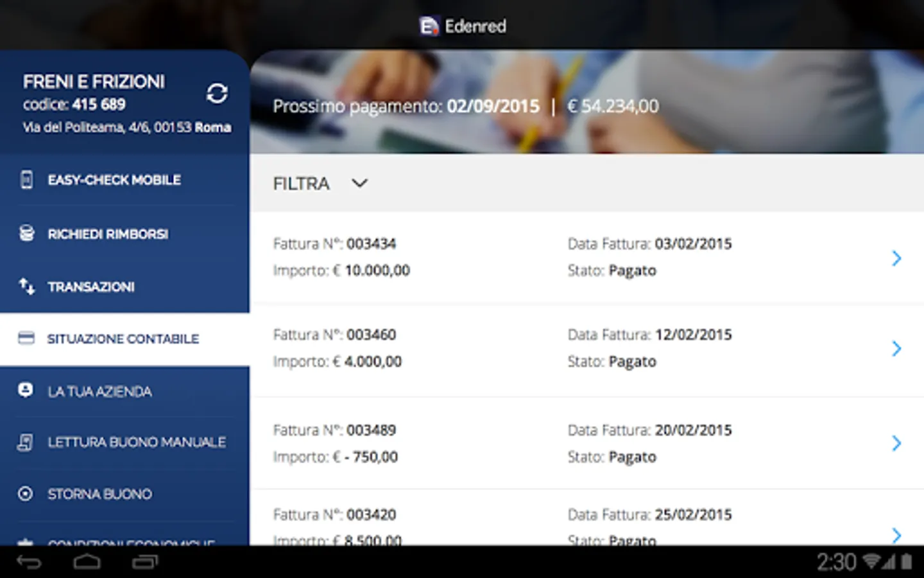Viewport: 924px width, 578px height.
Task: Click the circle icon beside Storna Buono
Action: point(26,493)
